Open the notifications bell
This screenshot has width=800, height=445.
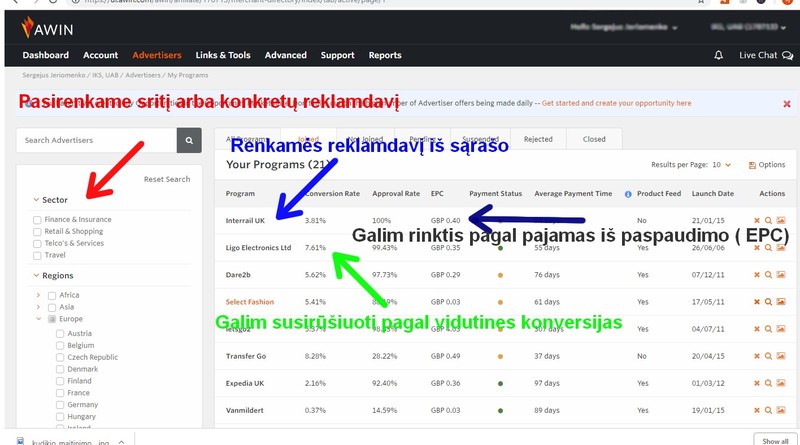(x=718, y=55)
